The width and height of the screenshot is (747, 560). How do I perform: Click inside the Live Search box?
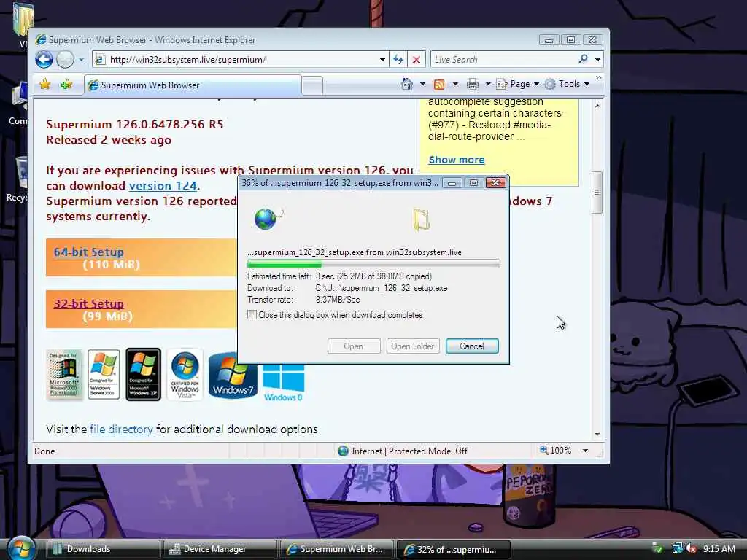[x=503, y=60]
